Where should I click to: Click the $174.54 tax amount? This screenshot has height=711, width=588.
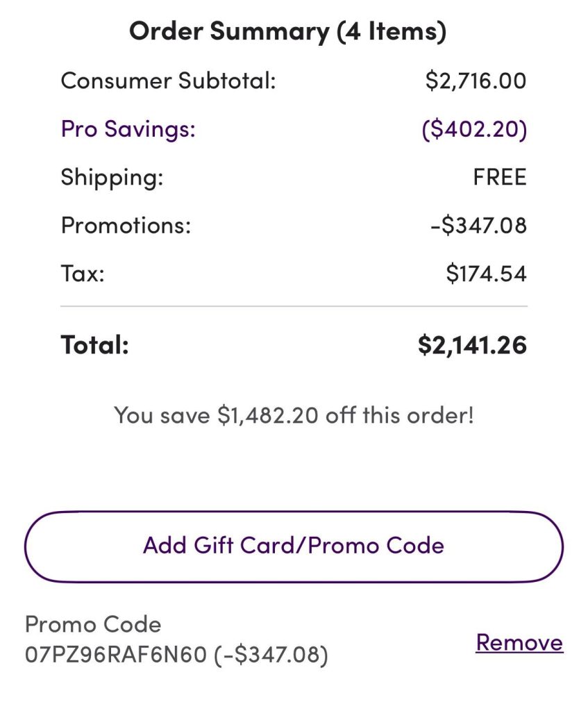(x=486, y=274)
